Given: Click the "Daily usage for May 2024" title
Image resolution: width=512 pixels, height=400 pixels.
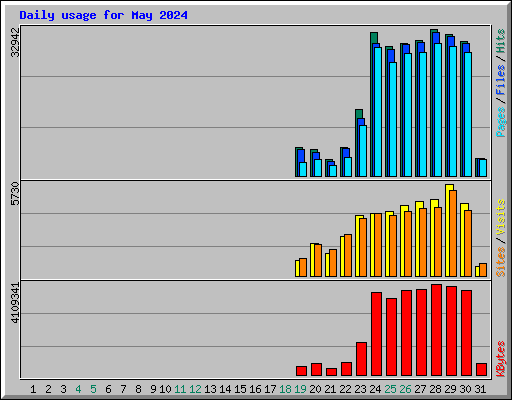Looking at the screenshot, I should (x=103, y=15).
